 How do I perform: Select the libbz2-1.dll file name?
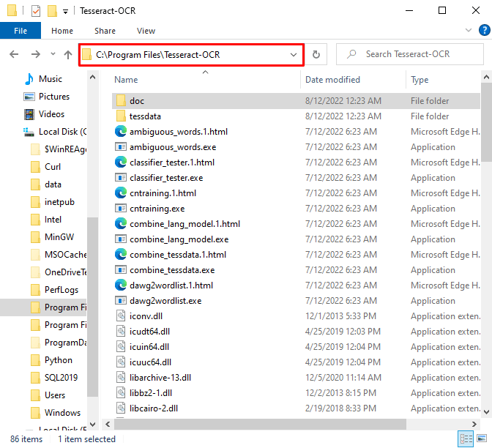[151, 393]
